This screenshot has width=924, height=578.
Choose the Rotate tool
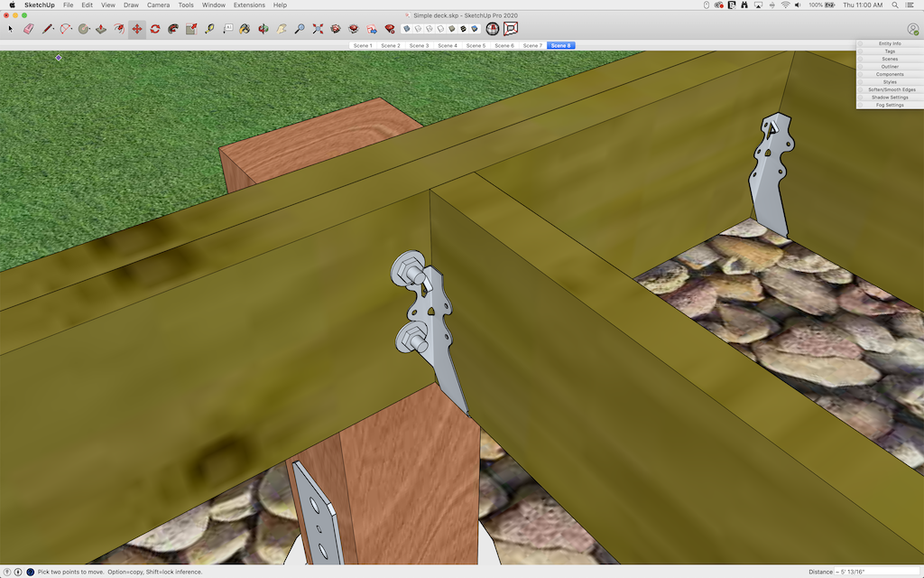tap(154, 29)
